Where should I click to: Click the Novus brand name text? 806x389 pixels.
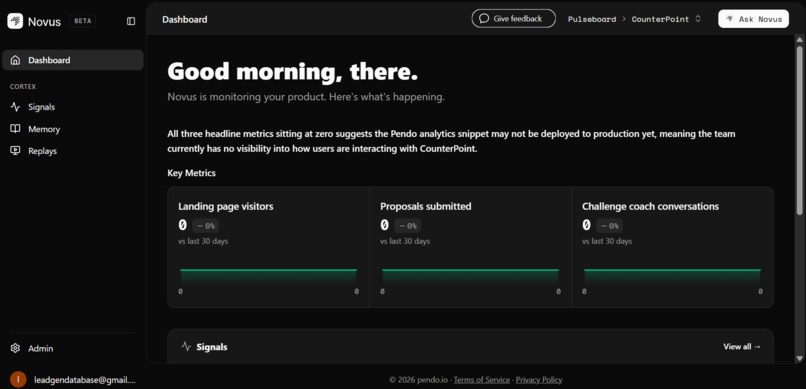pyautogui.click(x=44, y=22)
